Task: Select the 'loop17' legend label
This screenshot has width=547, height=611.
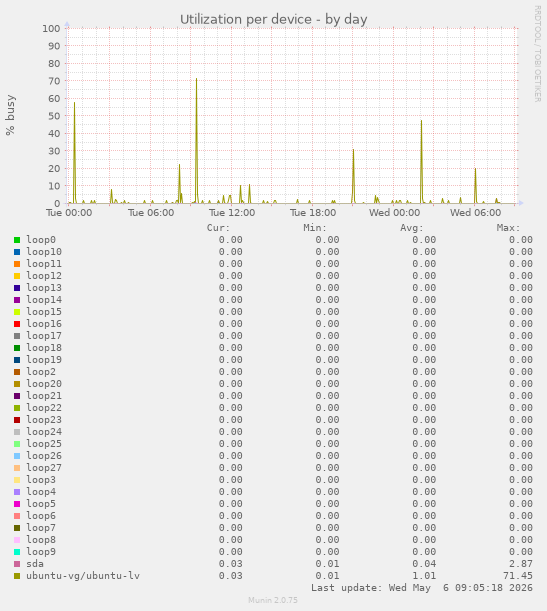Action: 44,336
